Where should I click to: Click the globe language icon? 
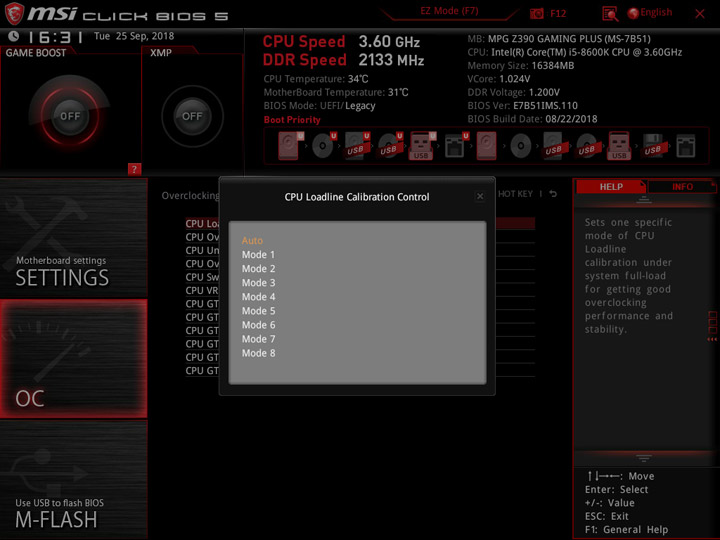click(x=633, y=13)
